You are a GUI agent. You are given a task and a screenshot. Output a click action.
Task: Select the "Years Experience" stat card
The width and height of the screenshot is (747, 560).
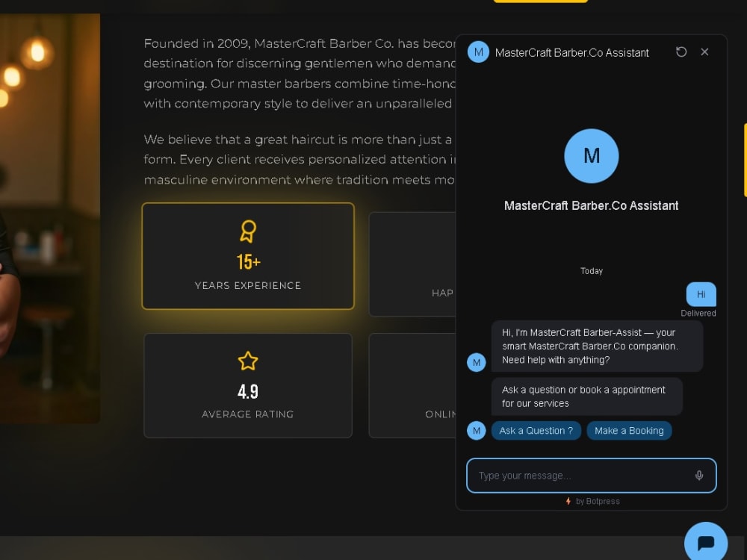(248, 256)
